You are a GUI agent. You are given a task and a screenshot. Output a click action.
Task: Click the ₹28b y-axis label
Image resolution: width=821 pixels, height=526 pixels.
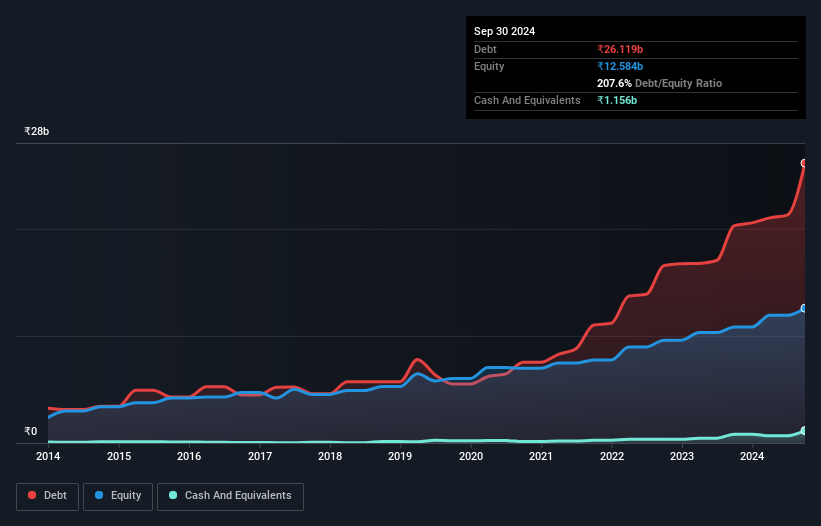pyautogui.click(x=37, y=131)
